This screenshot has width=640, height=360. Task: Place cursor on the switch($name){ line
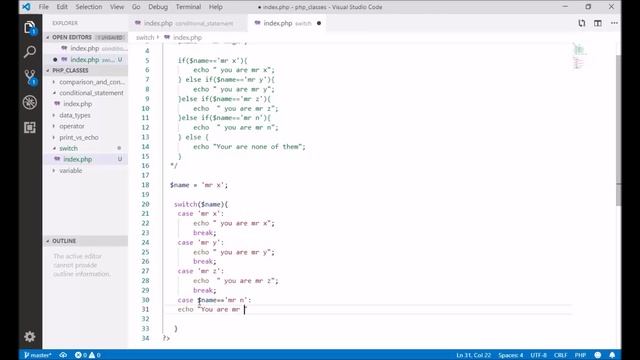[x=201, y=204]
